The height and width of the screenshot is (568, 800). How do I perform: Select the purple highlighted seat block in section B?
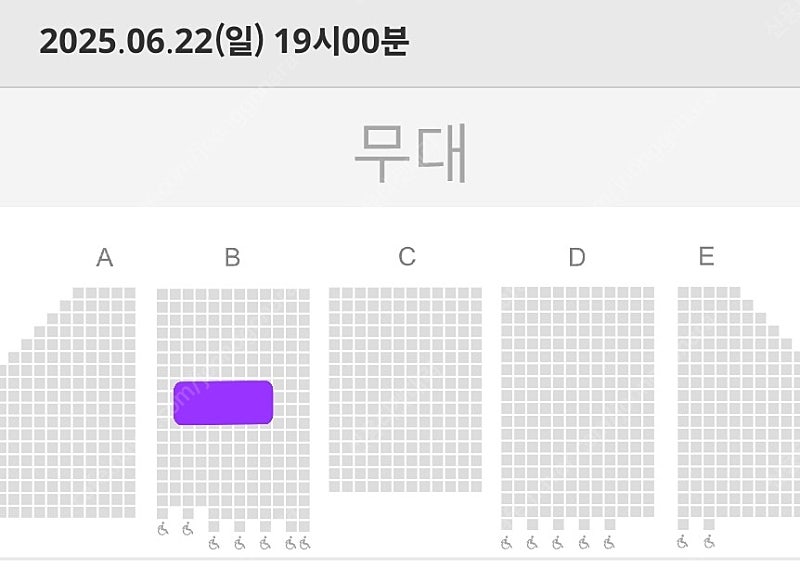223,403
